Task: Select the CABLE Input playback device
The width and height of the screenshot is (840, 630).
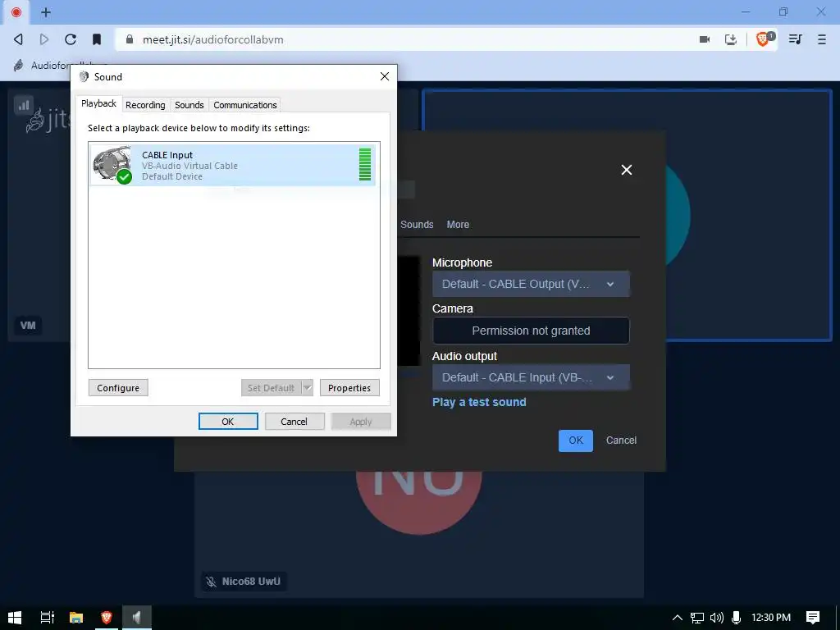Action: click(233, 165)
